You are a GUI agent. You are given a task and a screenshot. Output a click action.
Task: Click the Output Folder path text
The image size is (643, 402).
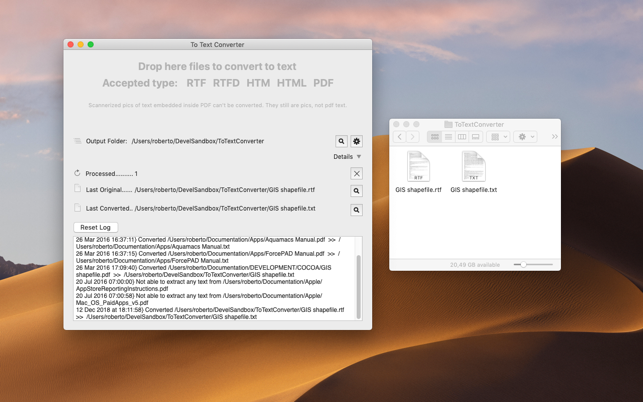[x=198, y=141]
